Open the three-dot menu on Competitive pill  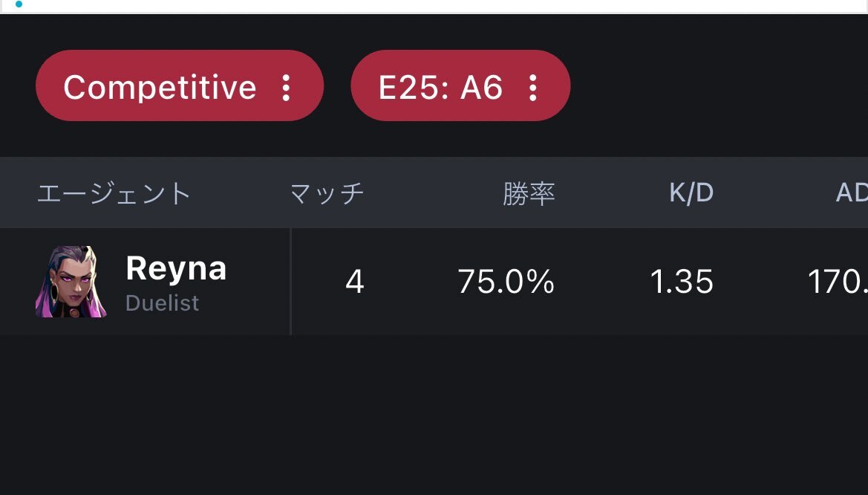287,87
